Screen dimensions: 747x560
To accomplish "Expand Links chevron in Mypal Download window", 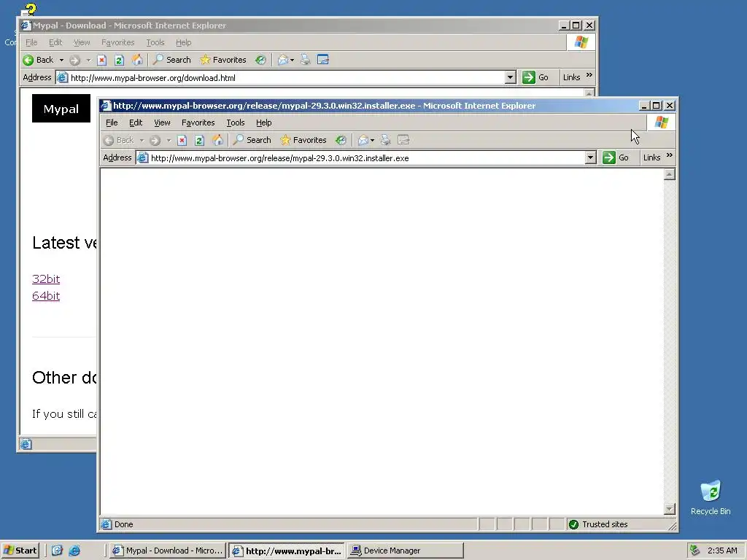I will click(589, 75).
